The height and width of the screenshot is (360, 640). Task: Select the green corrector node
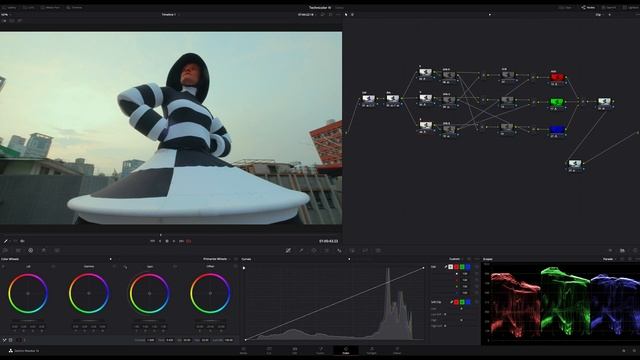click(557, 102)
